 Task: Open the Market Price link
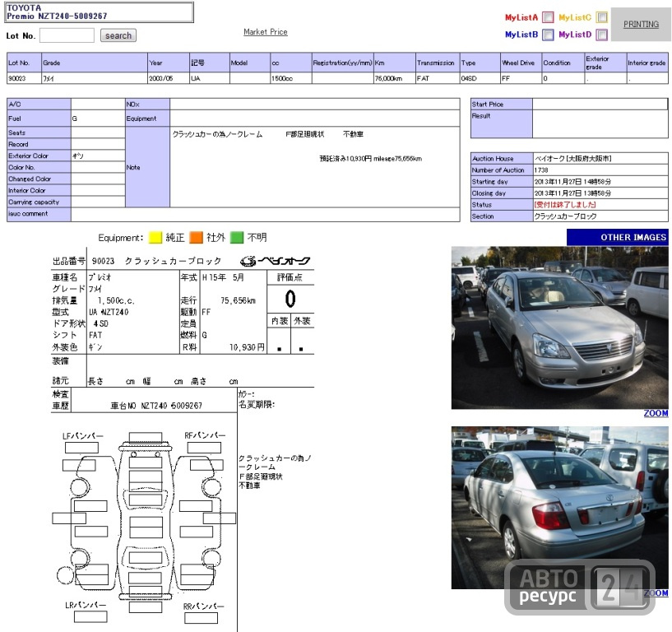click(x=266, y=32)
